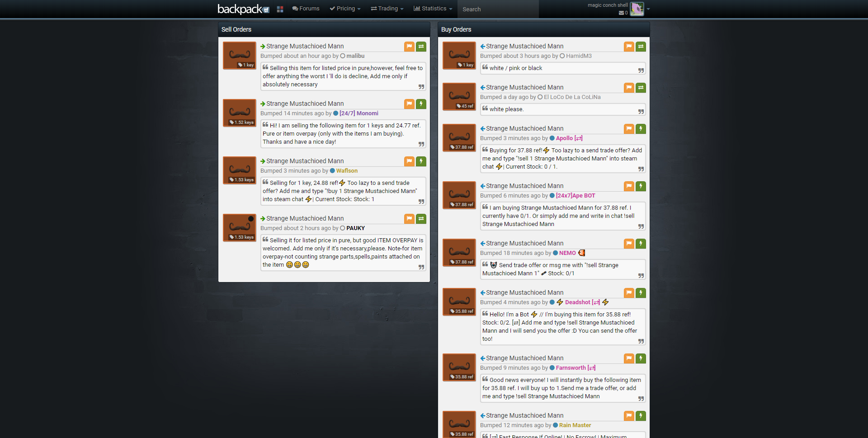
Task: Focus the Search input field
Action: coord(498,9)
